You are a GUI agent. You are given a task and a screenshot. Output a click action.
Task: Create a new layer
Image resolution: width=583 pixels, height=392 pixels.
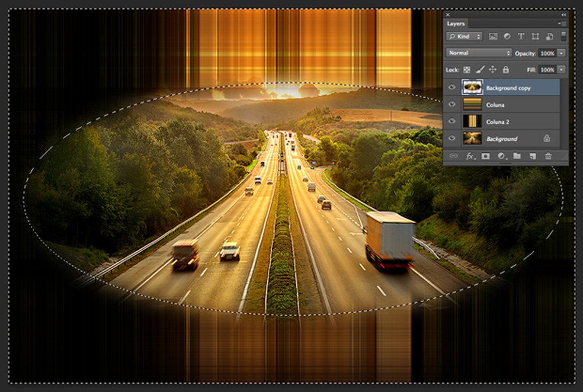coord(531,156)
